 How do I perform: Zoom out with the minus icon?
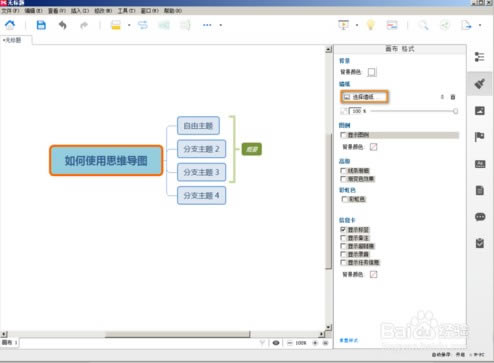[289, 343]
